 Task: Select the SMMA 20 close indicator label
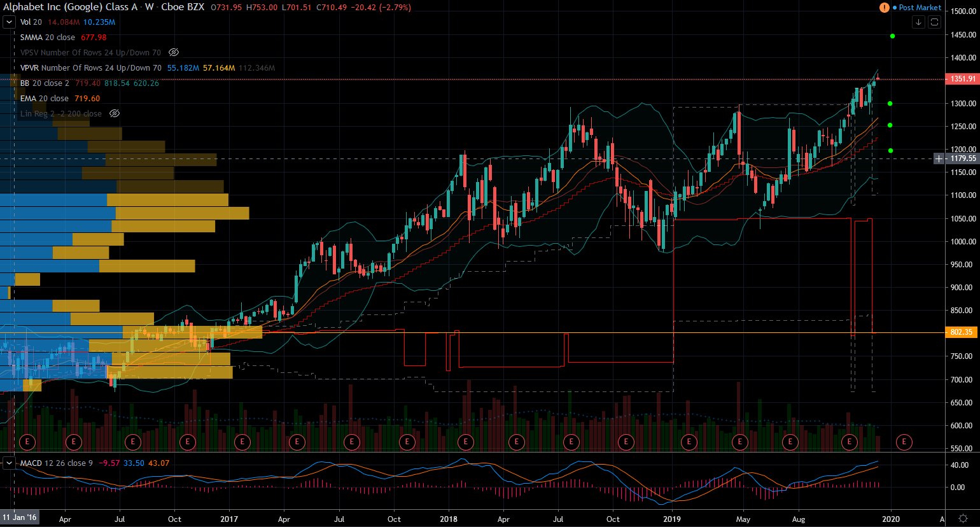point(48,38)
